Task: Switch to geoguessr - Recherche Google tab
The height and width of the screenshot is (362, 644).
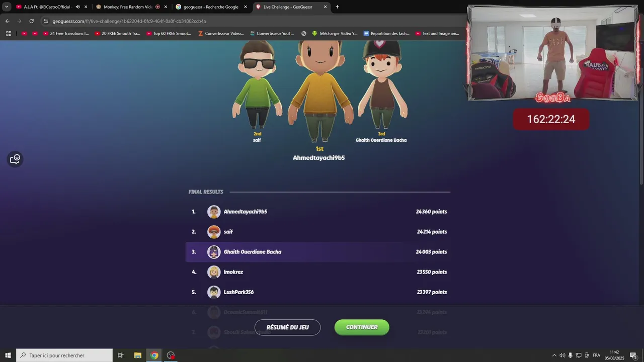Action: [x=211, y=7]
